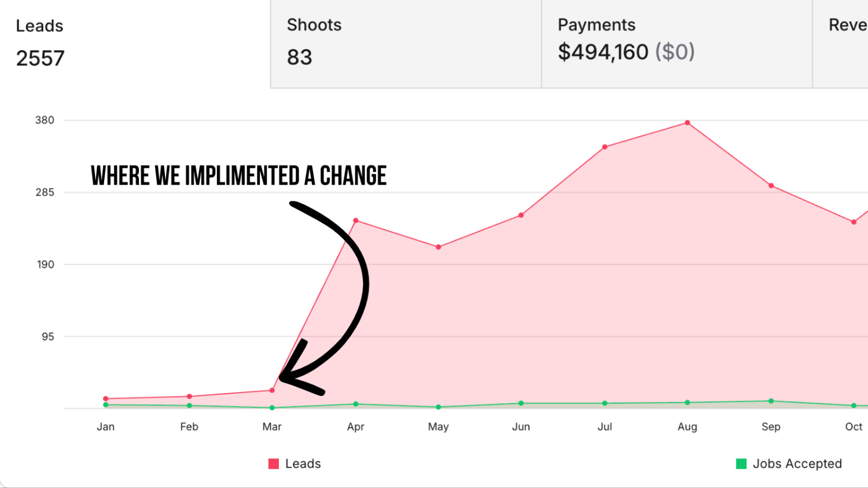Select the January Leads data point
The width and height of the screenshot is (868, 488).
point(106,399)
